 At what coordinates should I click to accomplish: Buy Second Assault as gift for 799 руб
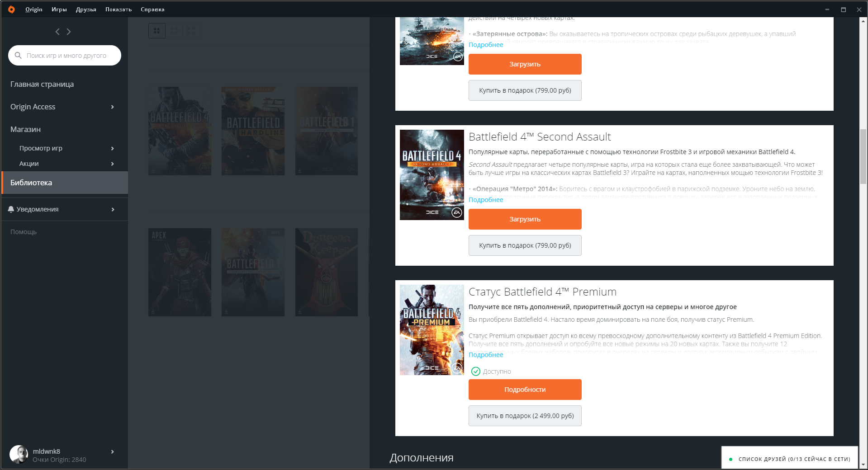coord(525,245)
